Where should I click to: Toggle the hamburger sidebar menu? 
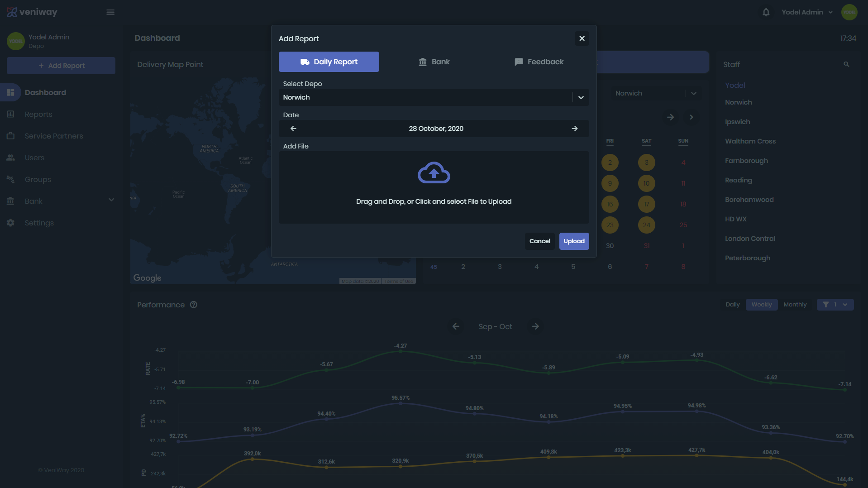point(110,12)
